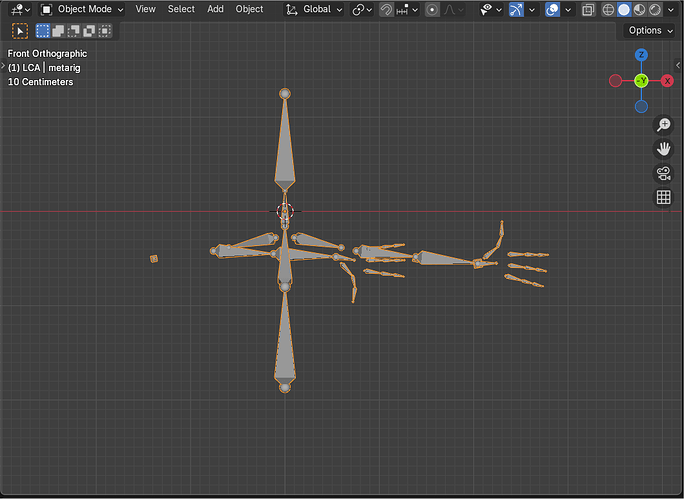684x499 pixels.
Task: Choose the invert selection mode
Action: click(x=89, y=31)
